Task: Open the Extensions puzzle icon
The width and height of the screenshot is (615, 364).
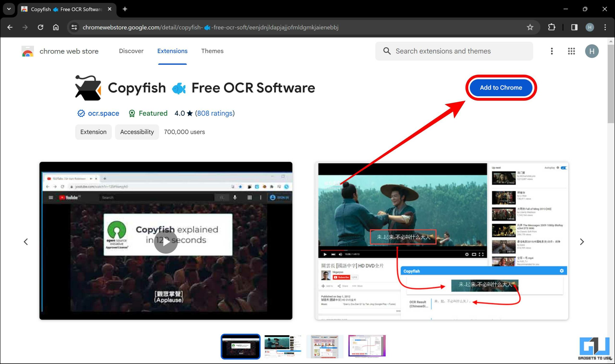Action: [551, 27]
